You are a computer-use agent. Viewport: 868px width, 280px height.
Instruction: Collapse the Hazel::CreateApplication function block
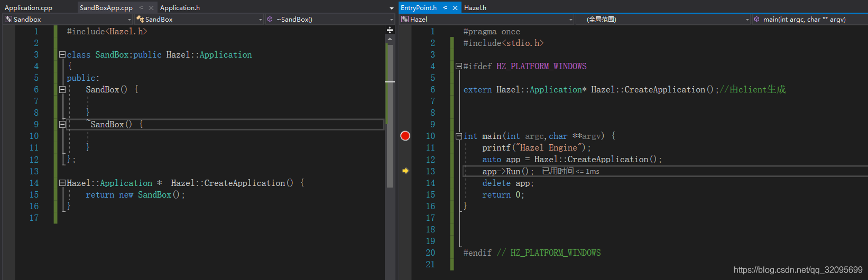click(x=62, y=183)
